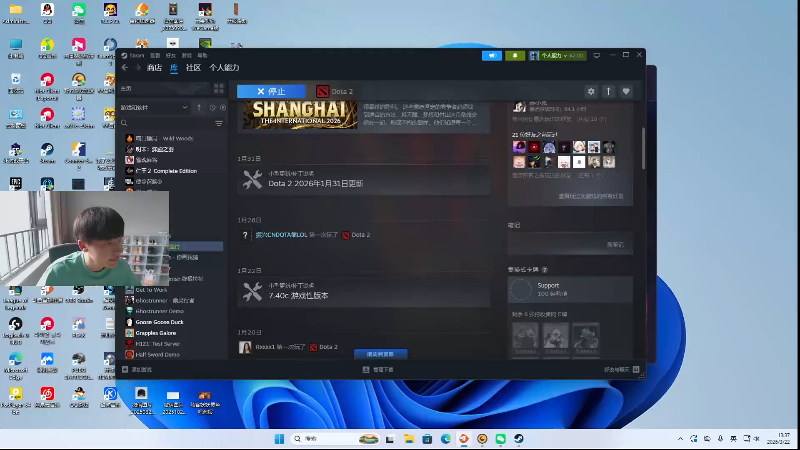Click the Dota 2 info upload arrow icon
Image resolution: width=800 pixels, height=450 pixels.
click(x=608, y=91)
